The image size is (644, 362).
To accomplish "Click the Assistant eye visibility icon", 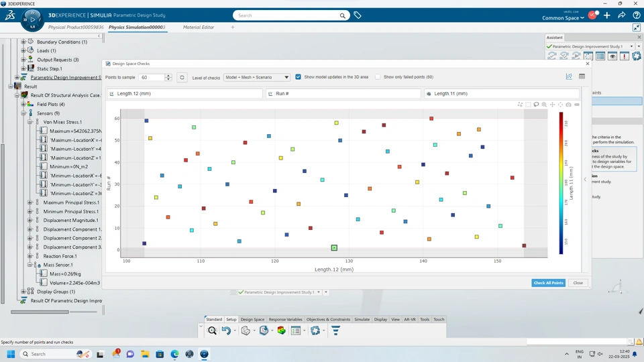I will [x=612, y=56].
